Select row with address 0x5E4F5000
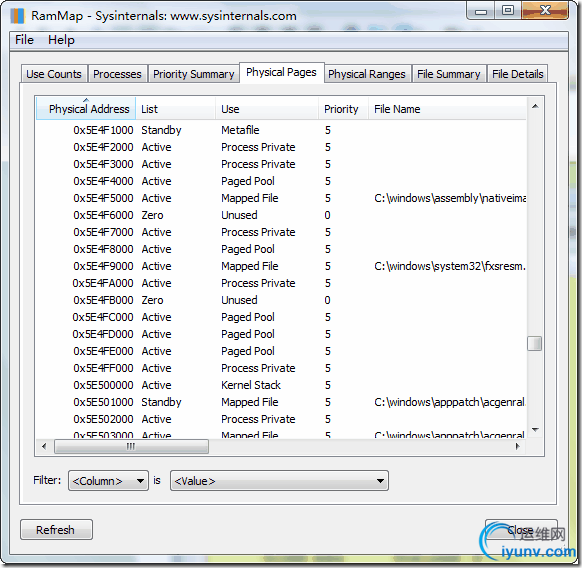582x568 pixels. [281, 198]
